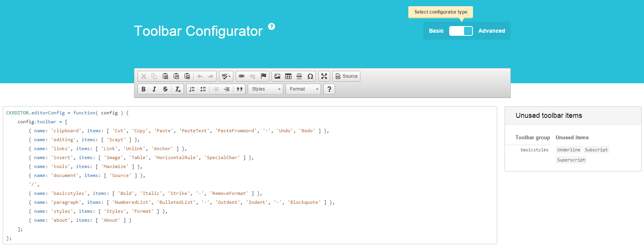Click the config code text area
Screen dimensions: 644x247
[x=250, y=175]
